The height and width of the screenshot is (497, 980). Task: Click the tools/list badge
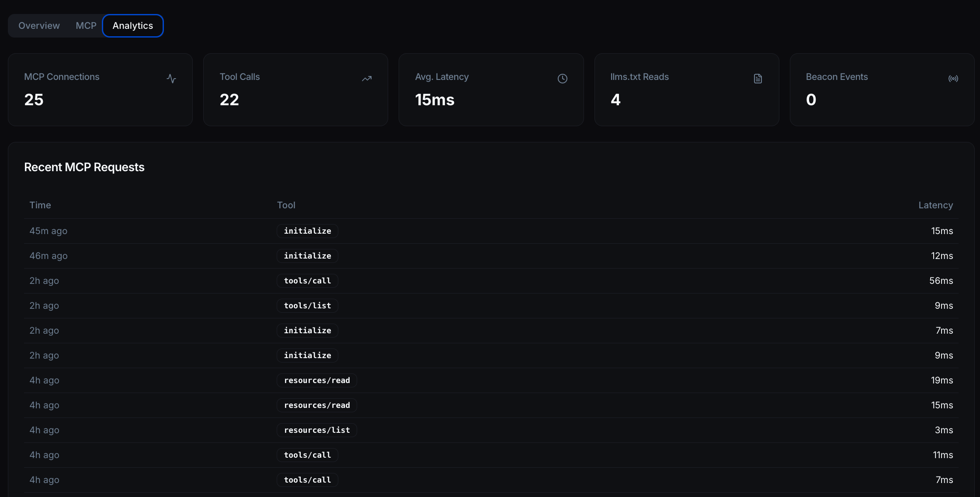(307, 305)
